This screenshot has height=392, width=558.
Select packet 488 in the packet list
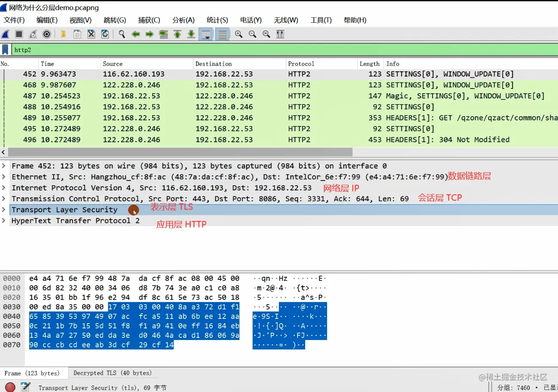pos(279,107)
